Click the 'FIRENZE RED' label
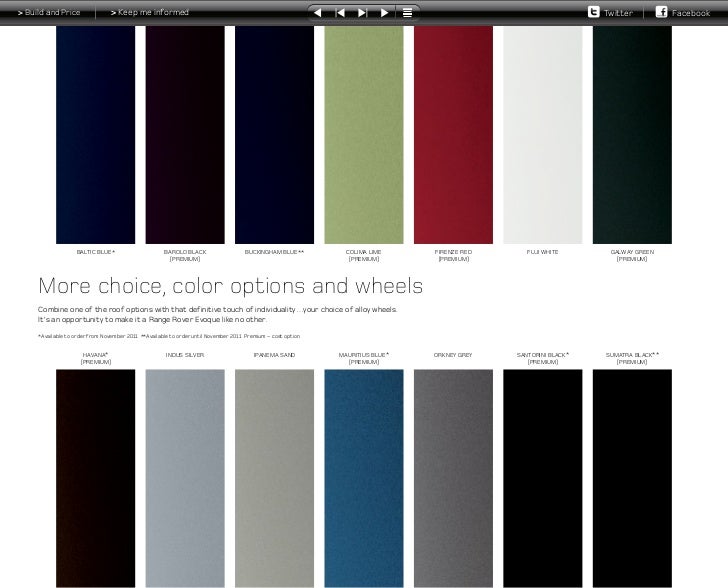Screen dimensions: 728x588 click(453, 252)
